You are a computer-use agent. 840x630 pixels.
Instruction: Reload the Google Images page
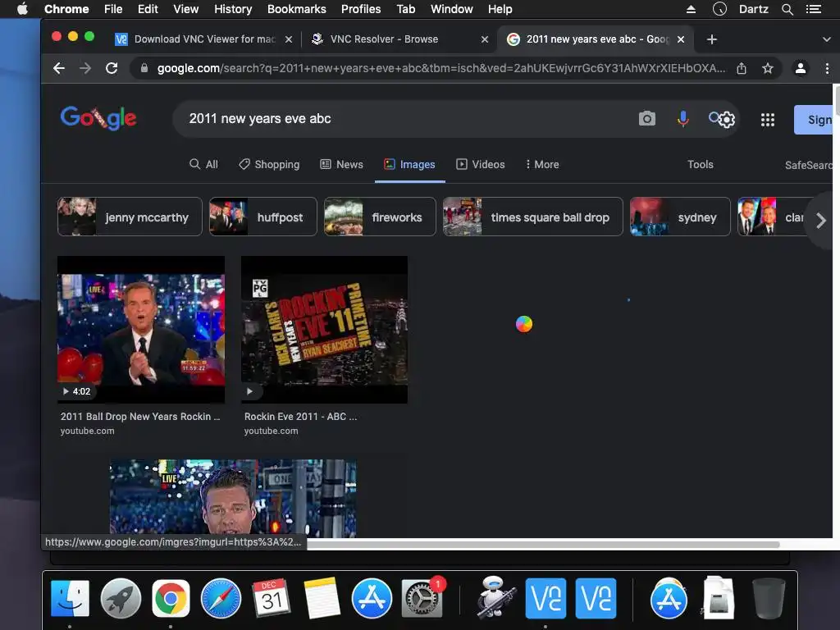(x=112, y=68)
